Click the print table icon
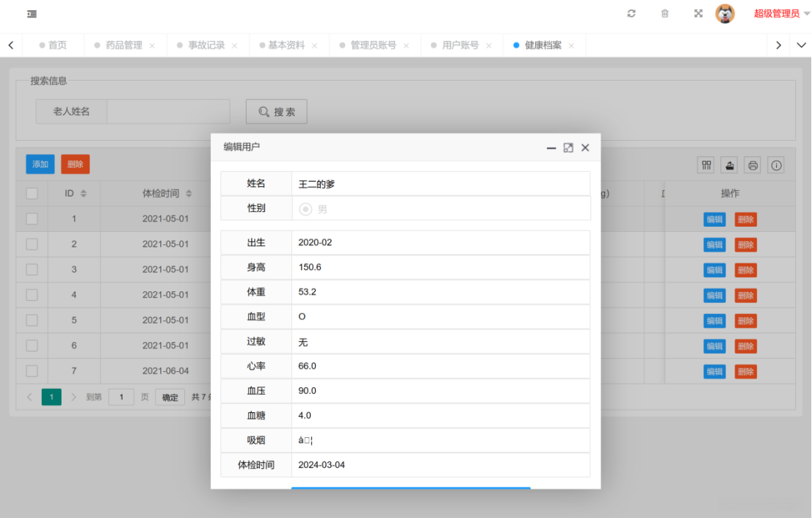Image resolution: width=812 pixels, height=518 pixels. (753, 165)
